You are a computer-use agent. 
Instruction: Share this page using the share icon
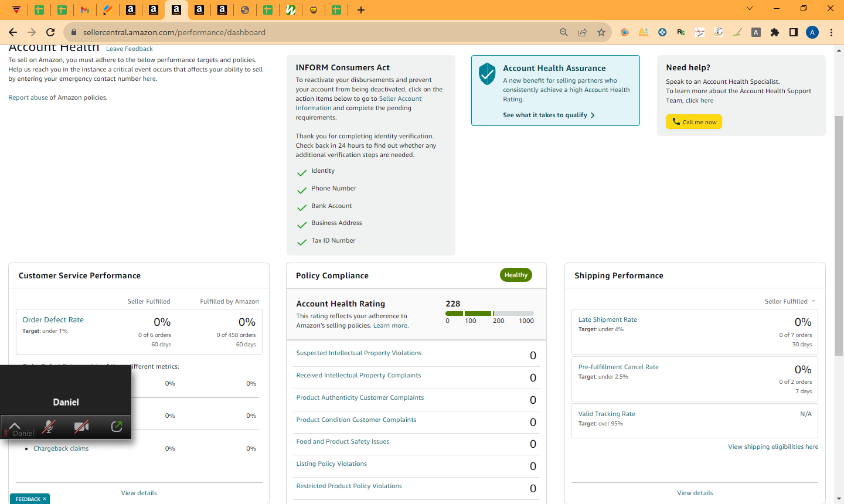pos(583,32)
